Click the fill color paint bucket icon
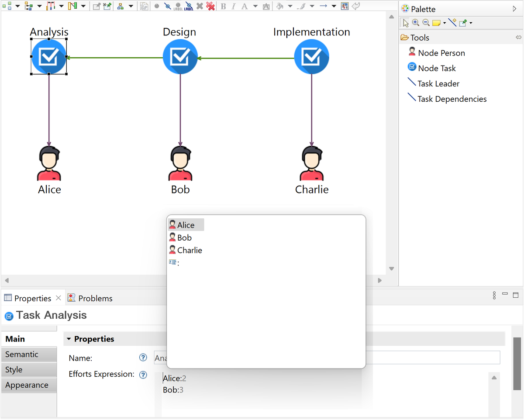Viewport: 524px width, 420px height. pos(279,6)
